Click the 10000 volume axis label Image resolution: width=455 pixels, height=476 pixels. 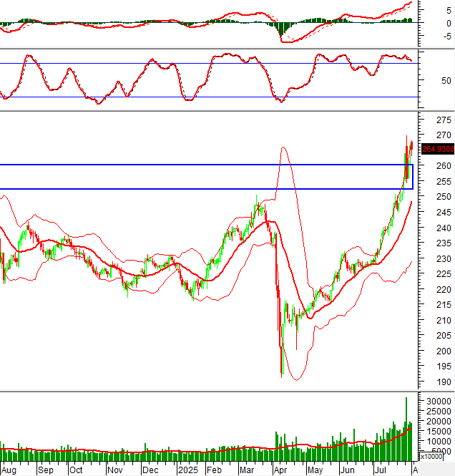click(x=439, y=441)
